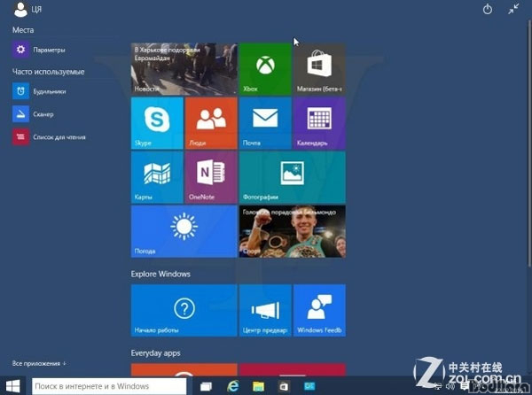Open the Фотографии photos tile

(293, 177)
